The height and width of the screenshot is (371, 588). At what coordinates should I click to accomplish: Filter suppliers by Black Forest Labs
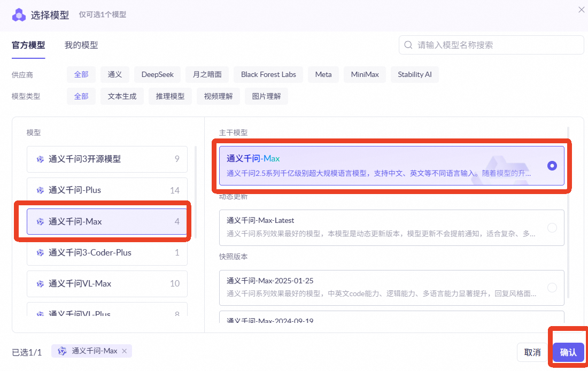click(268, 75)
